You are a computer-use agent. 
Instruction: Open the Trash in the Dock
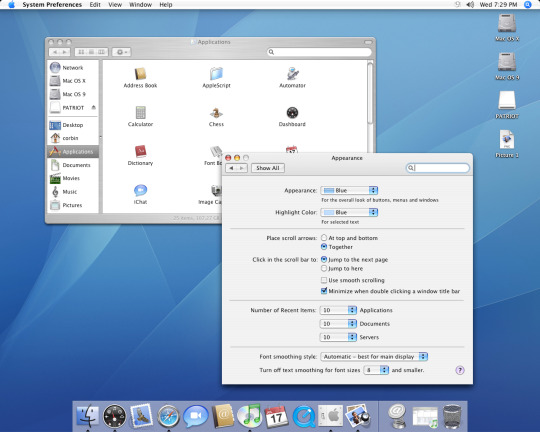click(x=452, y=416)
